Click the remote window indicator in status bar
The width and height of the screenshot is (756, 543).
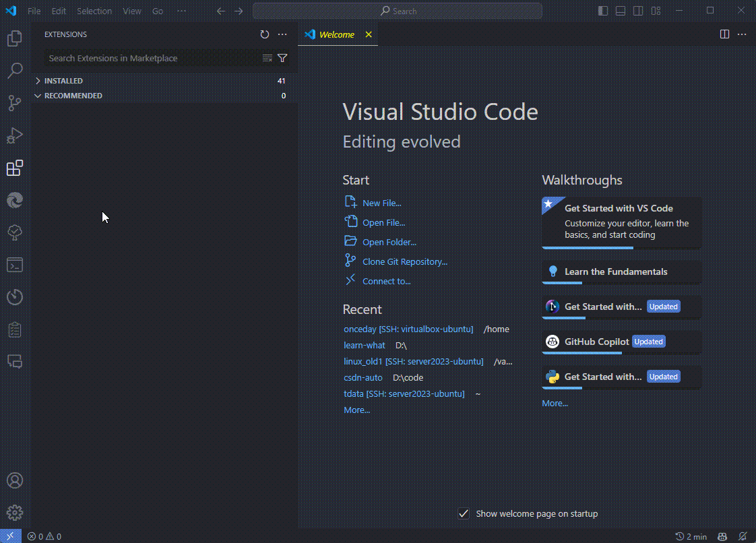[x=10, y=536]
